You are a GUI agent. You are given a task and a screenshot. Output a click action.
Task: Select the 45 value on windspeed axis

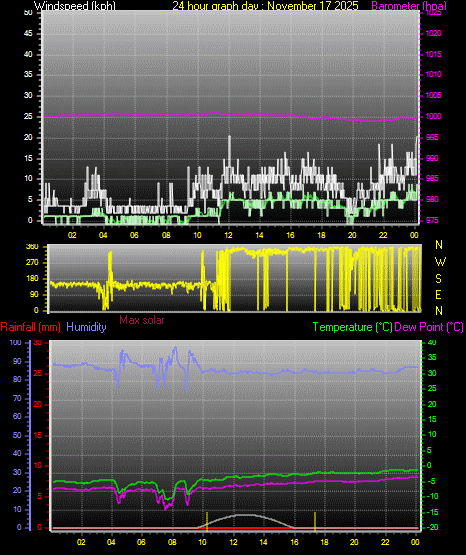click(28, 33)
